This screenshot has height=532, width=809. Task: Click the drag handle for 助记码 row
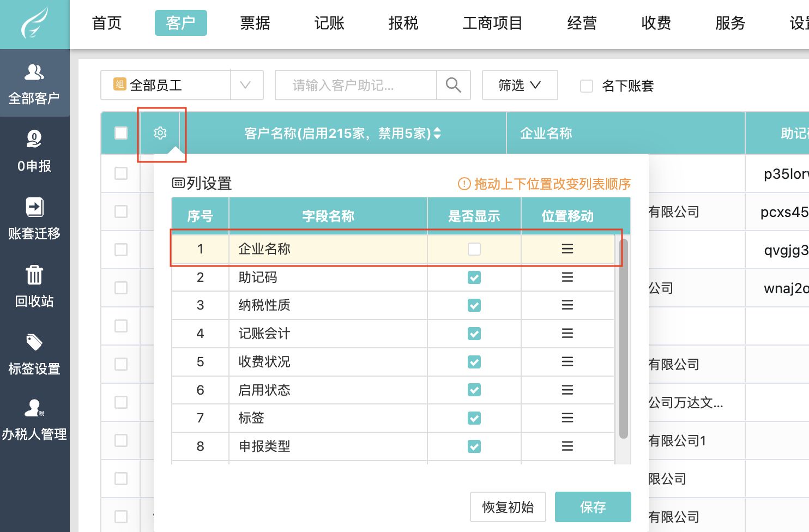click(567, 277)
